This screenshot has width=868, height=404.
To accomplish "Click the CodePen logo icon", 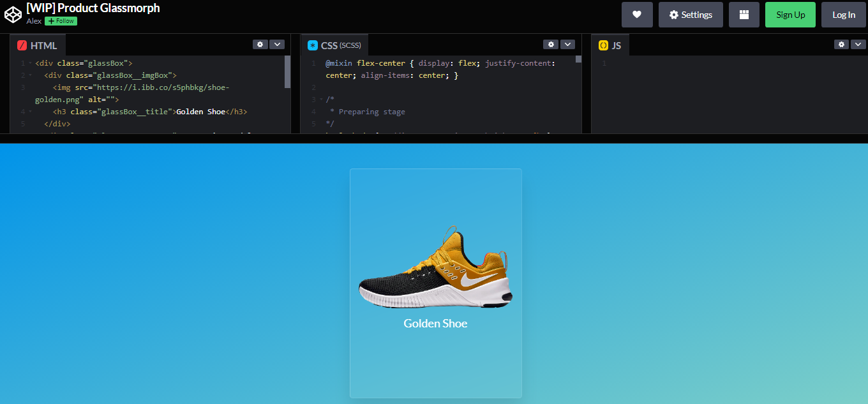I will pyautogui.click(x=13, y=14).
